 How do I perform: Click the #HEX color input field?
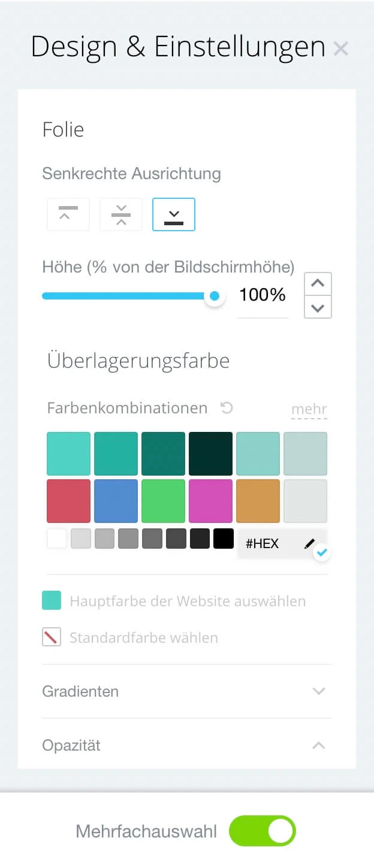point(282,543)
